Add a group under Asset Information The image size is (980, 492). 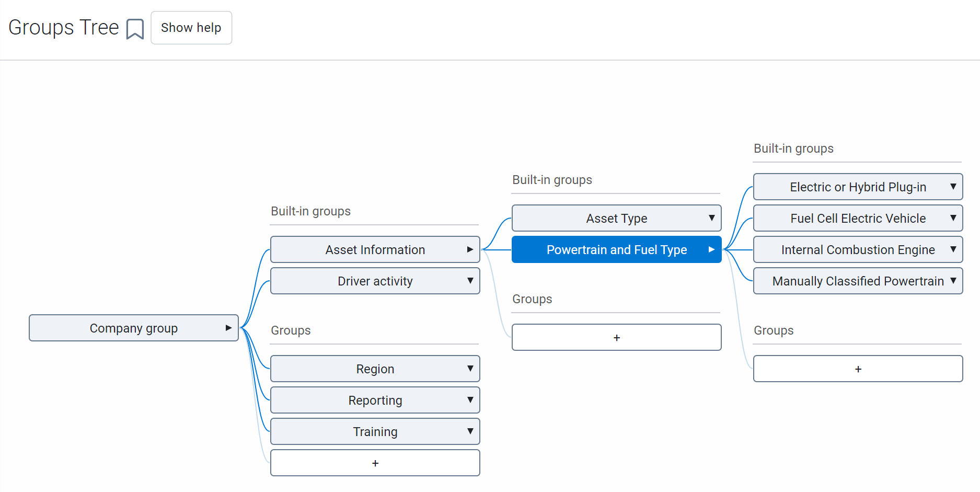tap(617, 337)
